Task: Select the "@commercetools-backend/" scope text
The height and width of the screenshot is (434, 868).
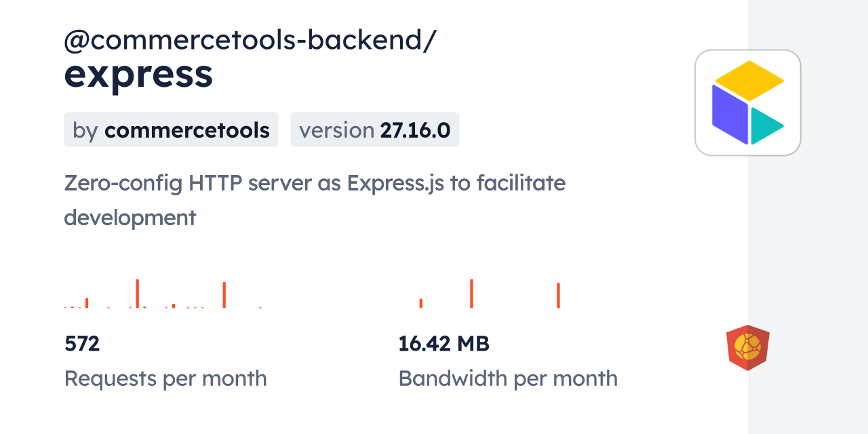Action: [250, 40]
